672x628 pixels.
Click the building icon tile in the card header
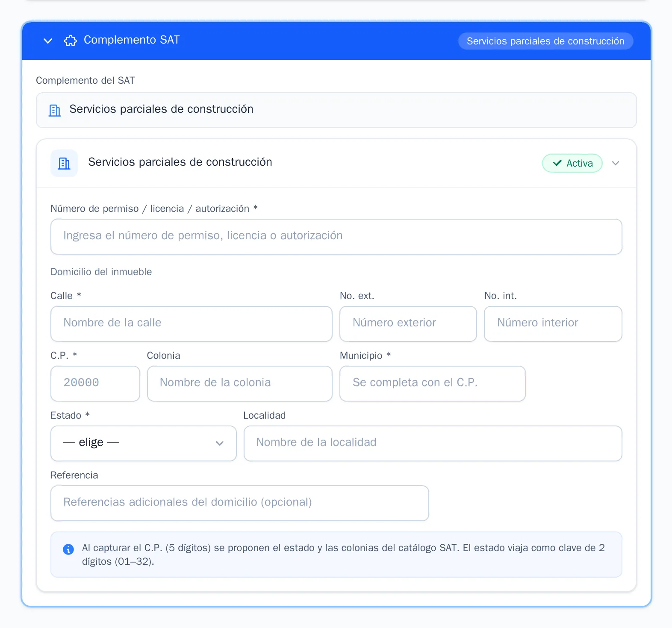[x=64, y=163]
